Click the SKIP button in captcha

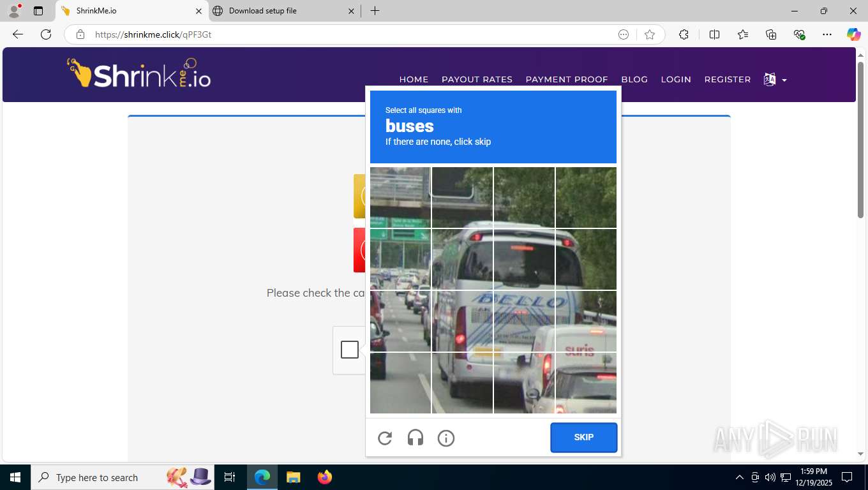point(584,438)
